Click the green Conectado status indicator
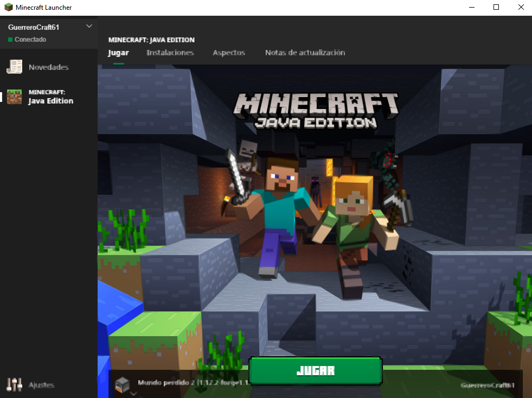The image size is (532, 398). click(x=10, y=40)
